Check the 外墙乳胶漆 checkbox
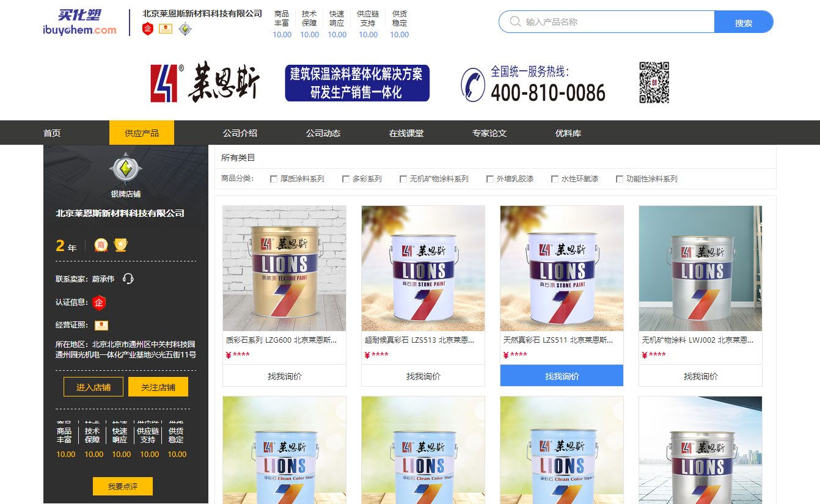The height and width of the screenshot is (504, 820). (x=490, y=179)
